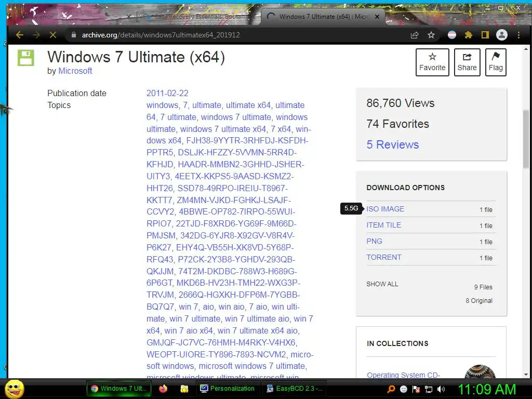Click the share page icon in address bar
This screenshot has height=399, width=532.
pyautogui.click(x=415, y=35)
